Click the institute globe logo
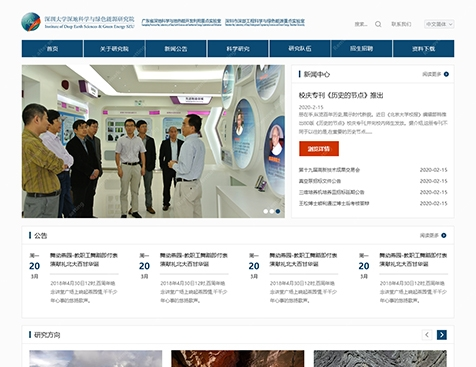The height and width of the screenshot is (367, 476). pyautogui.click(x=31, y=22)
